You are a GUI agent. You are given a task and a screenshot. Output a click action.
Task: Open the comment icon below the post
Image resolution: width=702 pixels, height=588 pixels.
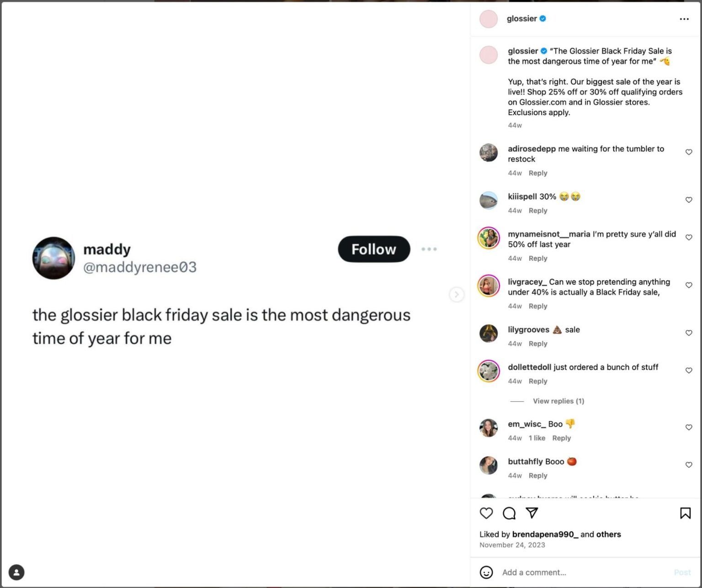[509, 514]
